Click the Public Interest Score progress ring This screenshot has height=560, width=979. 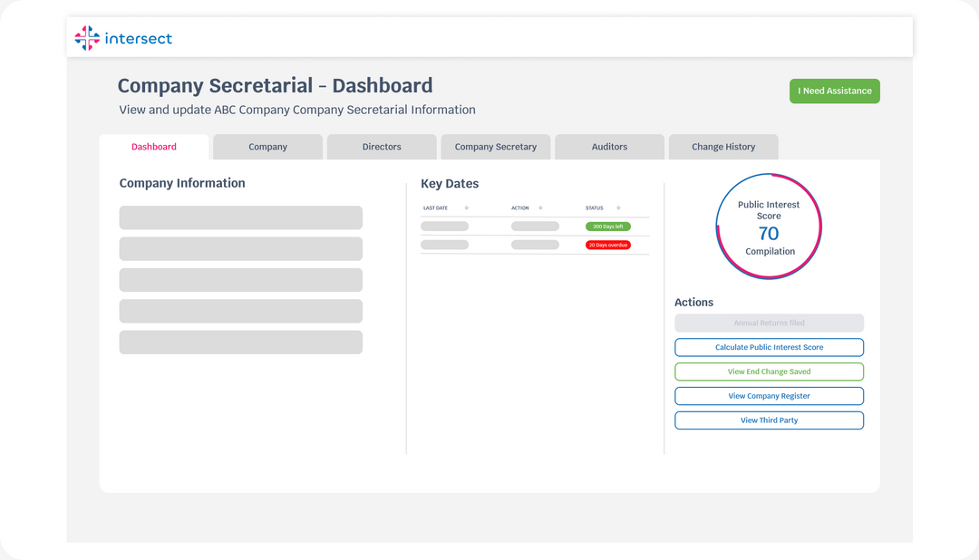click(769, 227)
